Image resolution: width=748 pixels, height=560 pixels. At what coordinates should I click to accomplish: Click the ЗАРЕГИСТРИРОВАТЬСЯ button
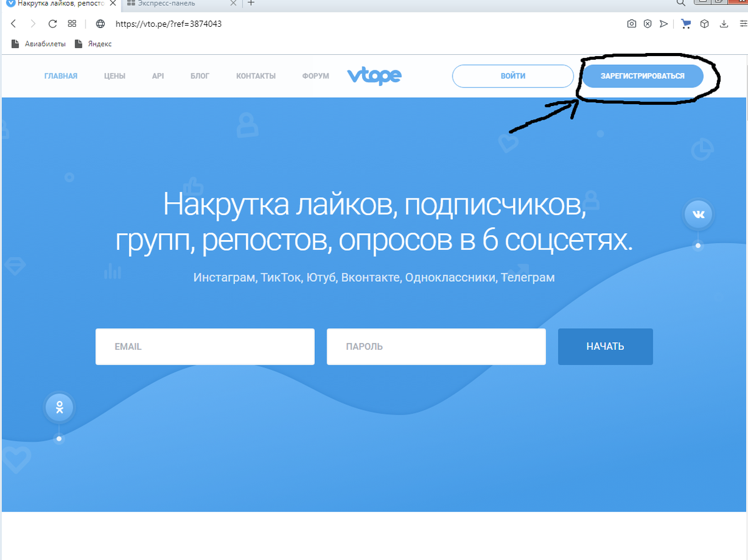[x=642, y=75]
